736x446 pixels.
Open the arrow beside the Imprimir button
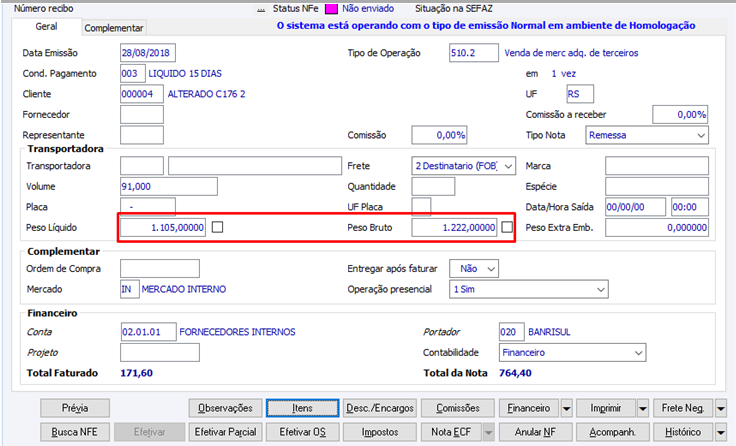point(643,408)
